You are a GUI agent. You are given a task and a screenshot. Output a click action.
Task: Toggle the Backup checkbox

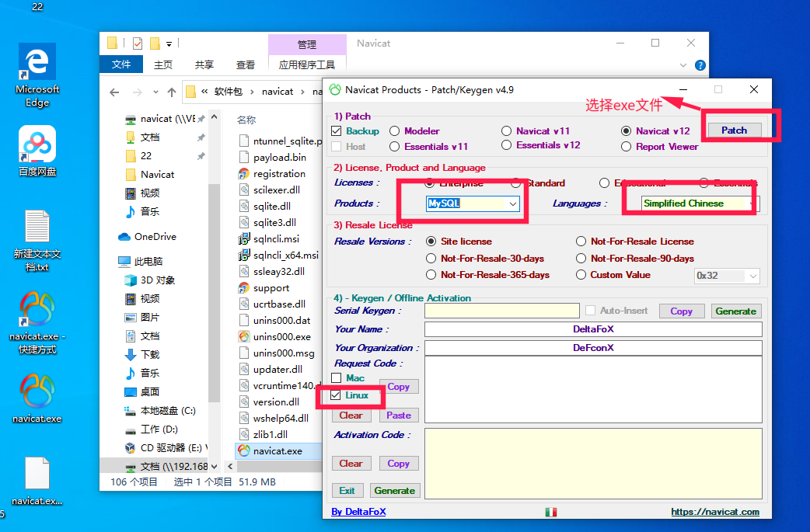tap(337, 130)
